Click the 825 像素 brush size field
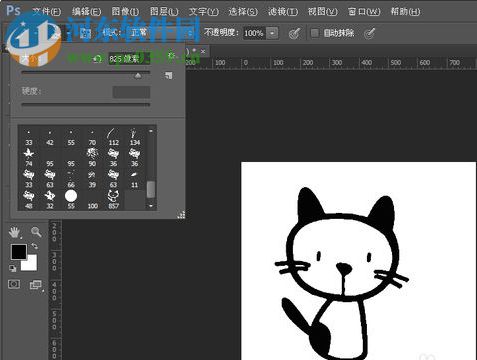Image resolution: width=477 pixels, height=360 pixels. [129, 59]
